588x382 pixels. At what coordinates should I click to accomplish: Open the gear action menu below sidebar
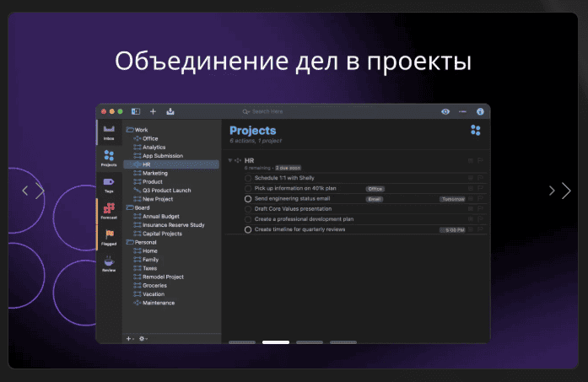point(143,338)
